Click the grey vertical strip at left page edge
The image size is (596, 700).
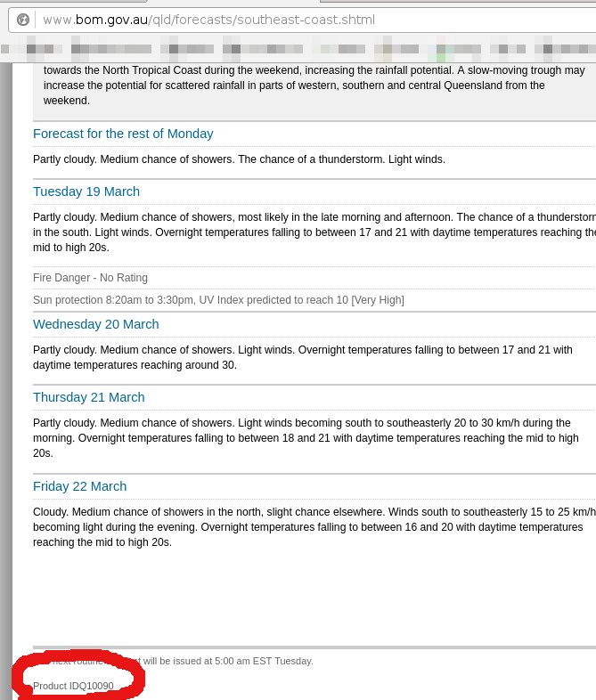pos(6,381)
